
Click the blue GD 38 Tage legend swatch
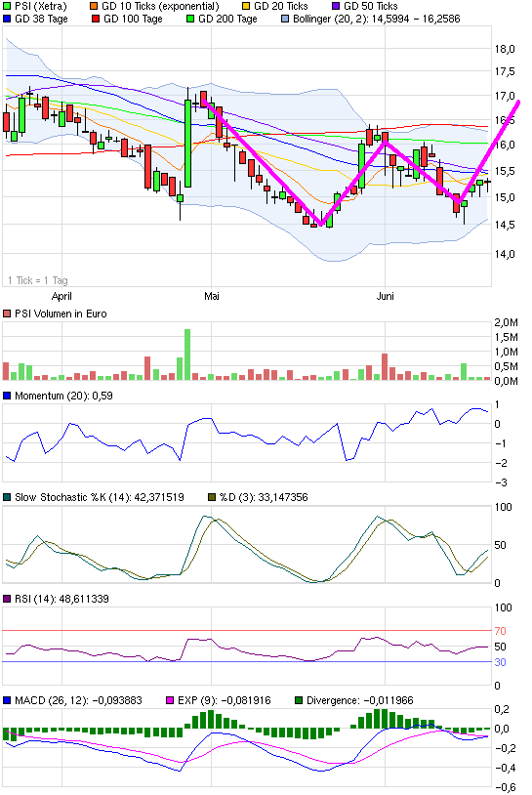tap(7, 20)
